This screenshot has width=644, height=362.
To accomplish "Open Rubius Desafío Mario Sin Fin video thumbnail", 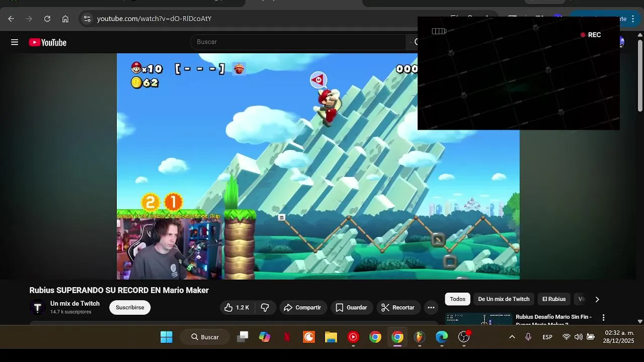I will 478,319.
